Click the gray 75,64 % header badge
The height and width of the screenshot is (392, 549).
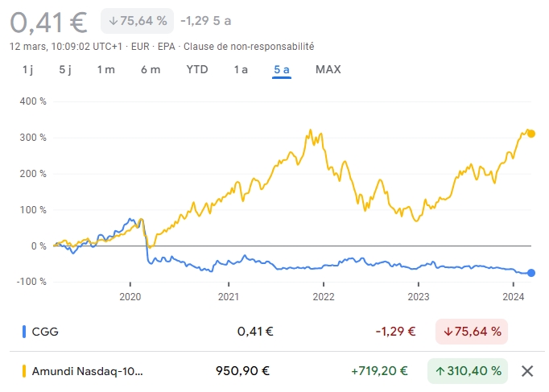pos(136,20)
